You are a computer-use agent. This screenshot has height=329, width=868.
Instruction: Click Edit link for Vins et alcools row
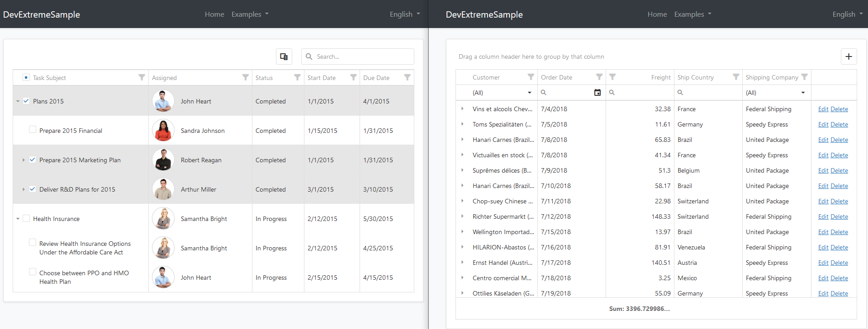[x=823, y=109]
